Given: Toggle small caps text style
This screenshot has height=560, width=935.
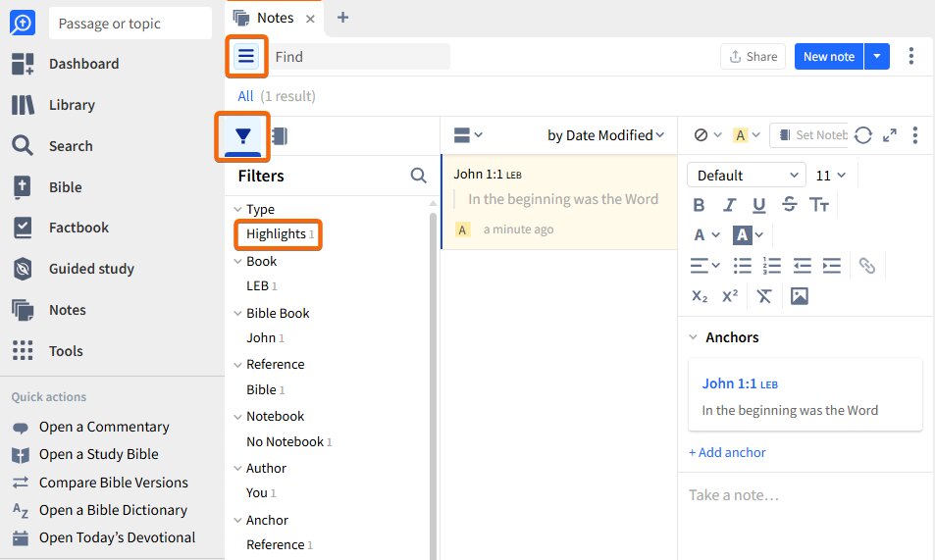Looking at the screenshot, I should point(818,205).
